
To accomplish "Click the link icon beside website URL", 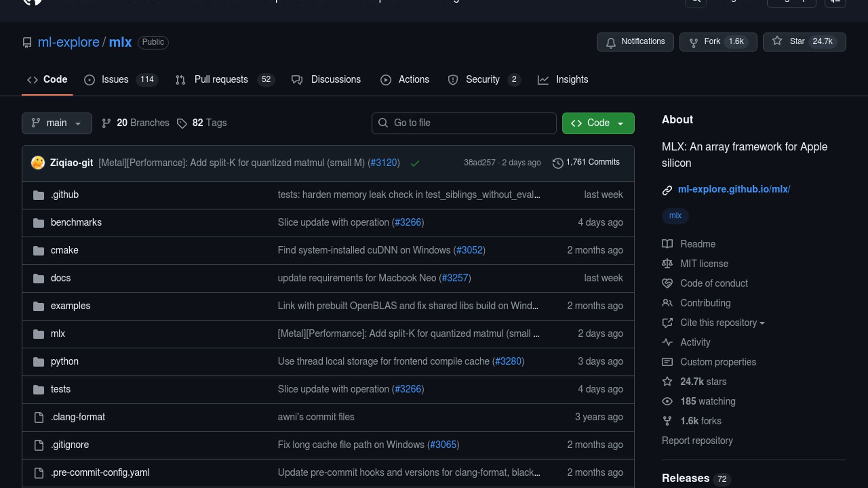I will click(667, 190).
